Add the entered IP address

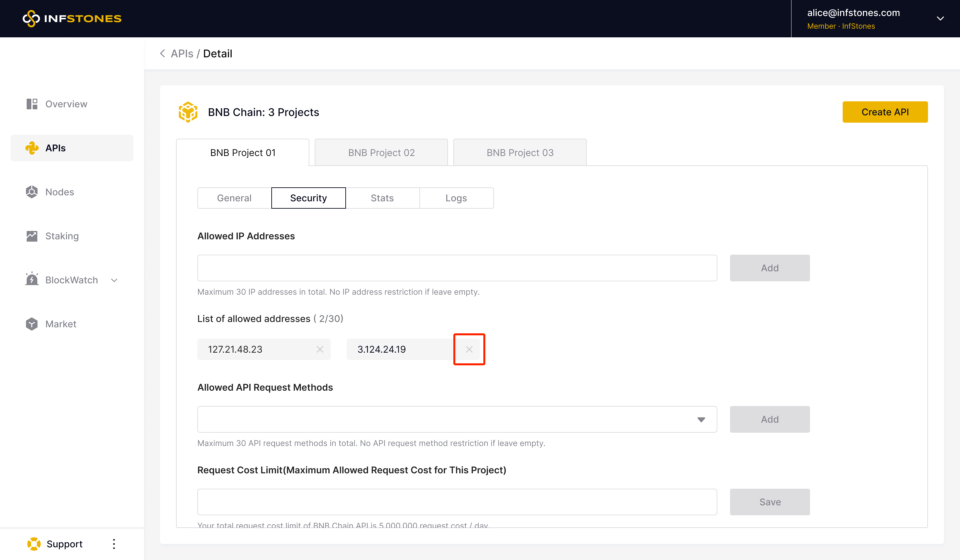click(770, 268)
